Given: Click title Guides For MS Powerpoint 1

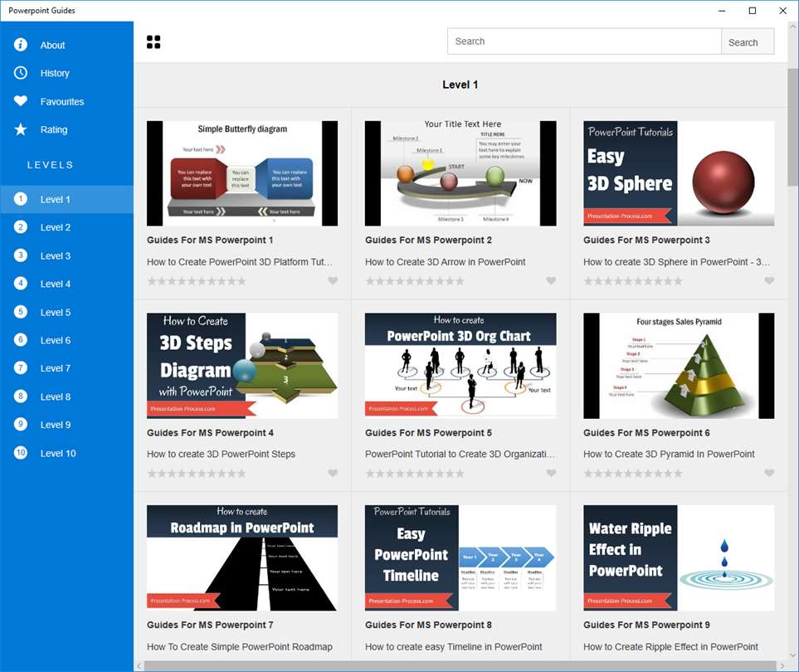Looking at the screenshot, I should [x=210, y=240].
